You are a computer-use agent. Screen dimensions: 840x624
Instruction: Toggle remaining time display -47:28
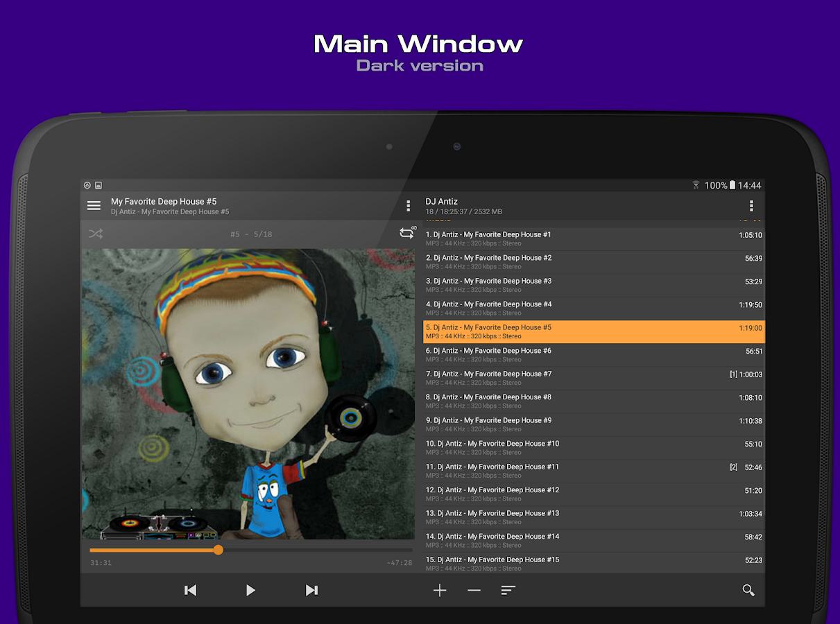click(x=400, y=563)
